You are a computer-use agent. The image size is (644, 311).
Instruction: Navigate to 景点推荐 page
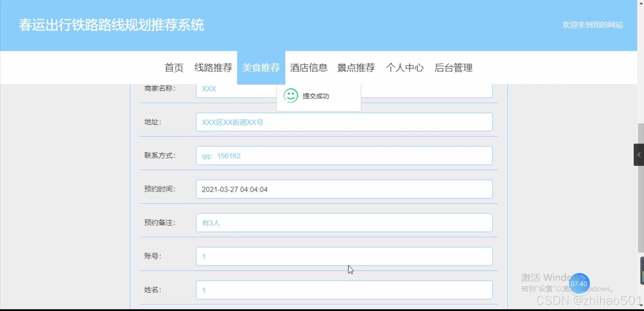click(x=356, y=68)
